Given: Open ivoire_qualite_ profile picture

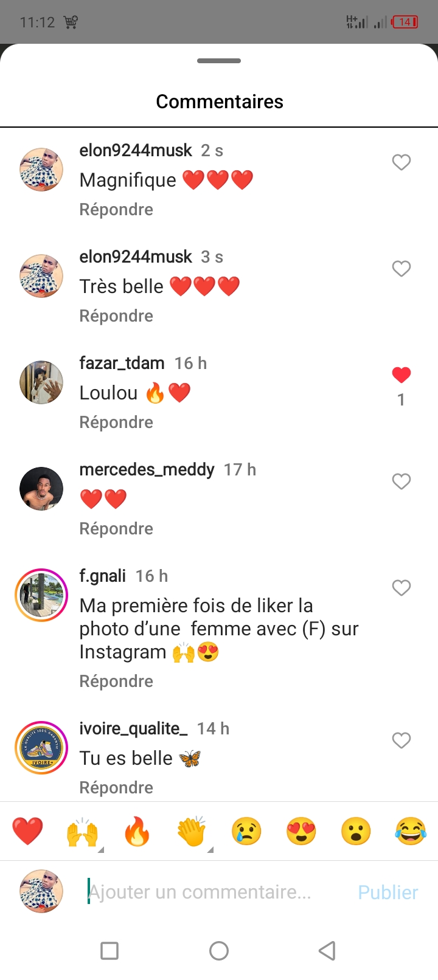Looking at the screenshot, I should 41,747.
